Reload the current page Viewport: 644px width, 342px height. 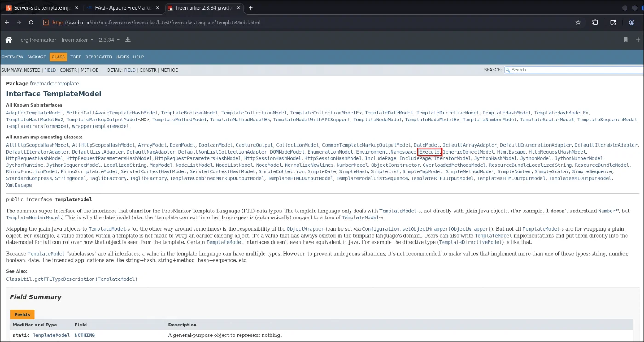(31, 22)
